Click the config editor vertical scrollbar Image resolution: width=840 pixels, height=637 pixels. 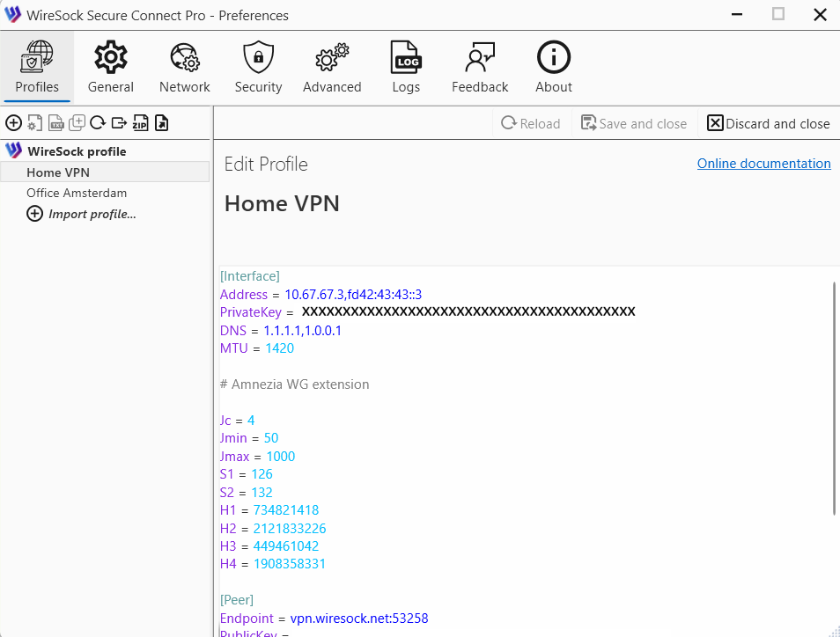tap(834, 398)
